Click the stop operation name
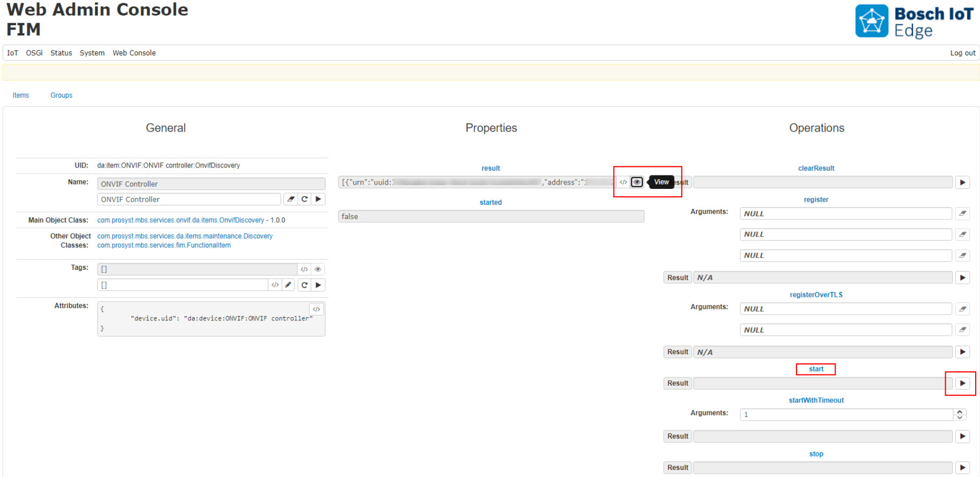 pos(816,454)
